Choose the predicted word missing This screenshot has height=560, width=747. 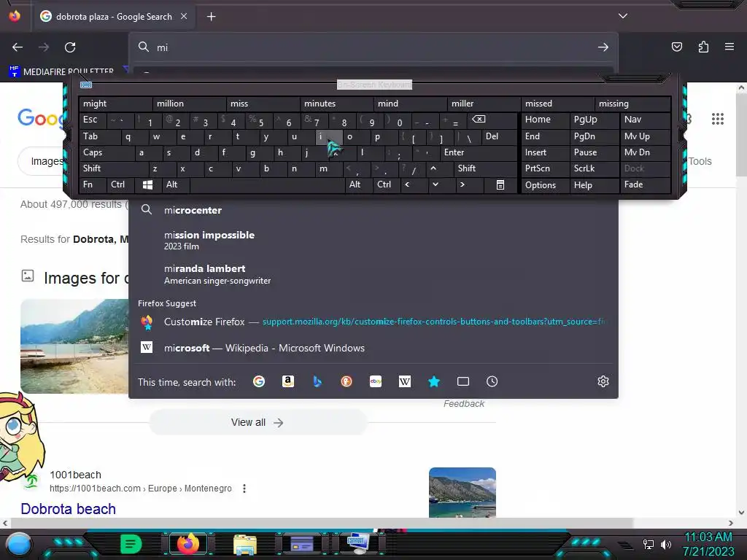(632, 104)
